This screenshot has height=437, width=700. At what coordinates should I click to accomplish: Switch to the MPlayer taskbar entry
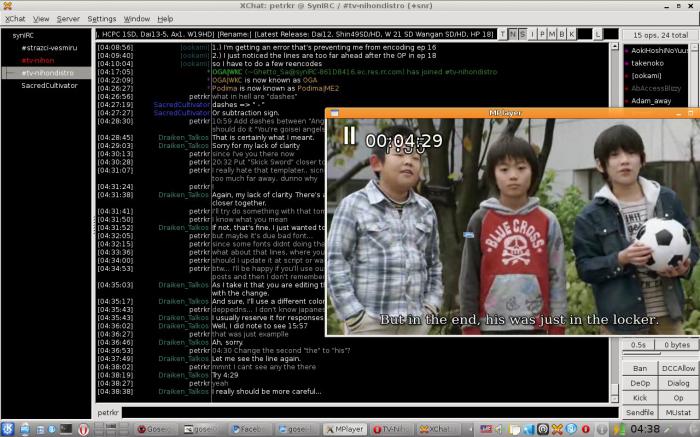tap(344, 429)
